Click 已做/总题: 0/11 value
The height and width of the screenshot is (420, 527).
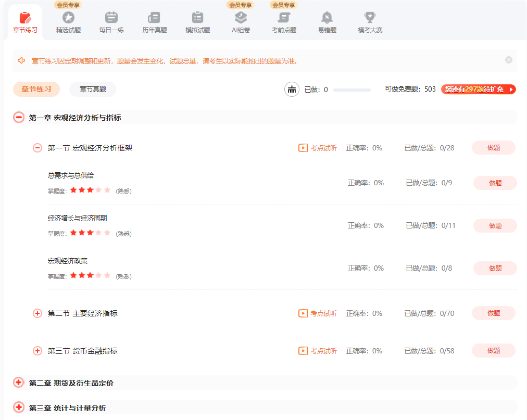(431, 225)
